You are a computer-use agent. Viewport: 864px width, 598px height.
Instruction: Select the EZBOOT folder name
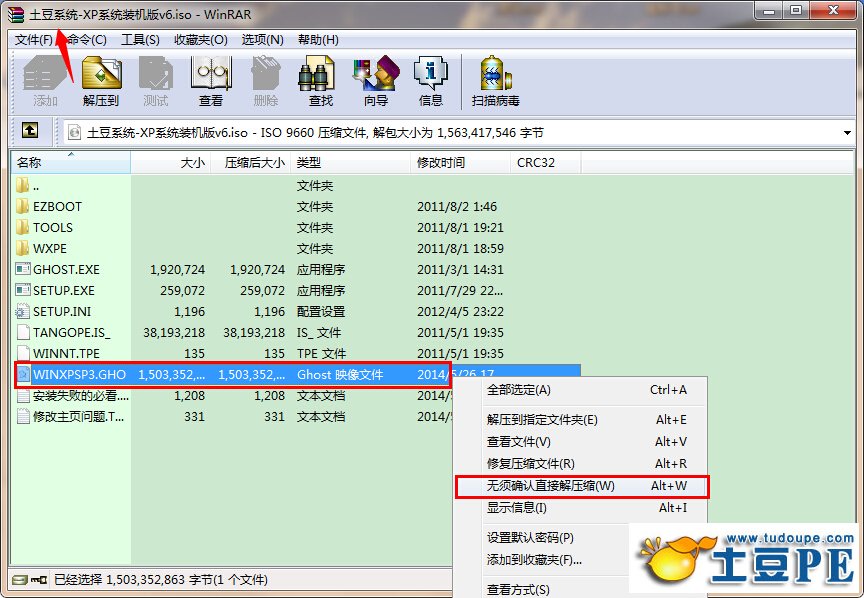[57, 207]
